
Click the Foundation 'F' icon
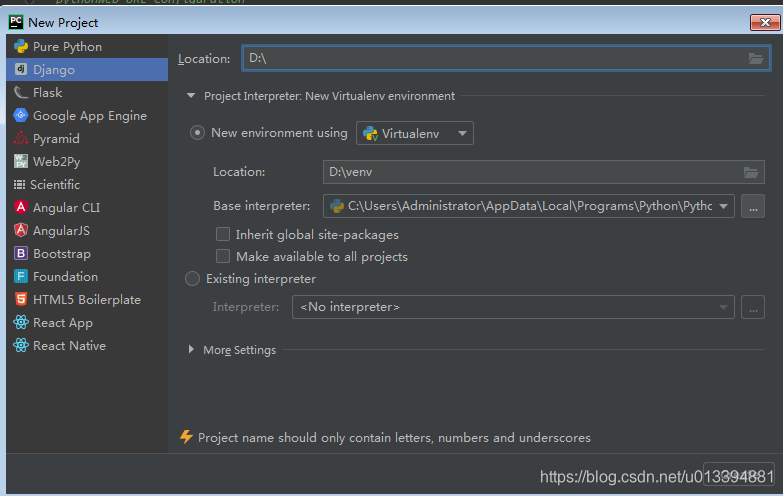[21, 276]
